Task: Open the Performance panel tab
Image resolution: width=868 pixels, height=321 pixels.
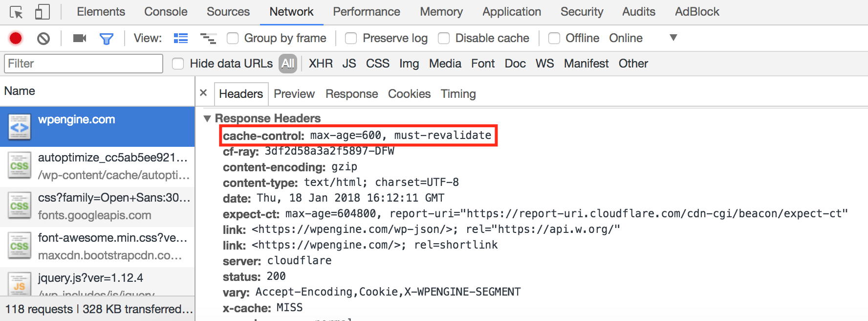Action: tap(367, 12)
